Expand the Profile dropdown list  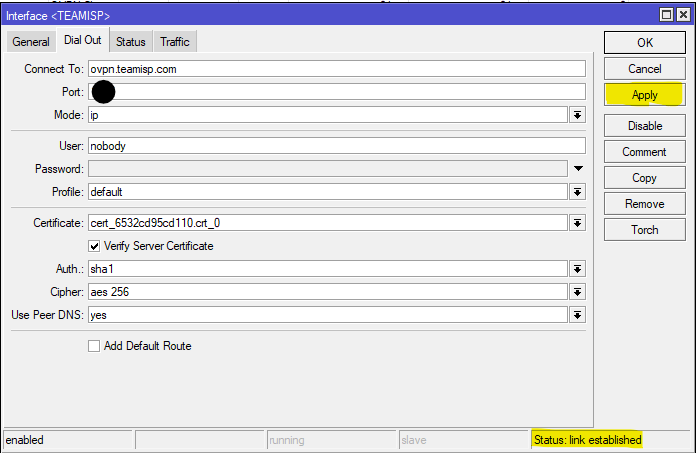(577, 192)
